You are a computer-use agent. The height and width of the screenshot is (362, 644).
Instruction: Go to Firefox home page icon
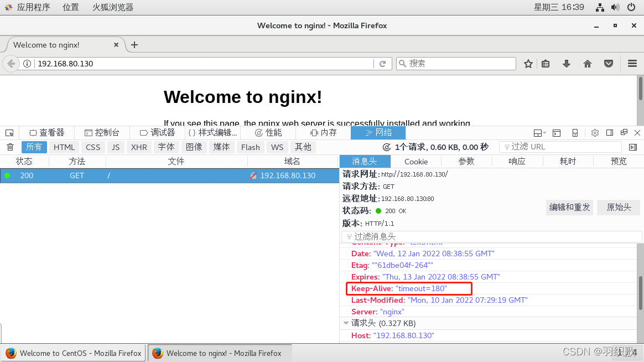click(x=588, y=64)
